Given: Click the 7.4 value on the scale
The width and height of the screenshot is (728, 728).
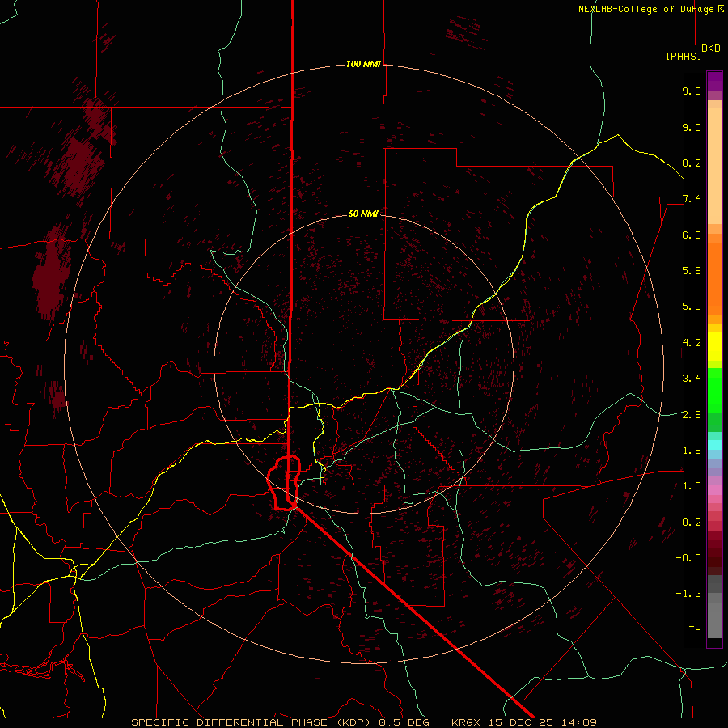Looking at the screenshot, I should pyautogui.click(x=692, y=199).
